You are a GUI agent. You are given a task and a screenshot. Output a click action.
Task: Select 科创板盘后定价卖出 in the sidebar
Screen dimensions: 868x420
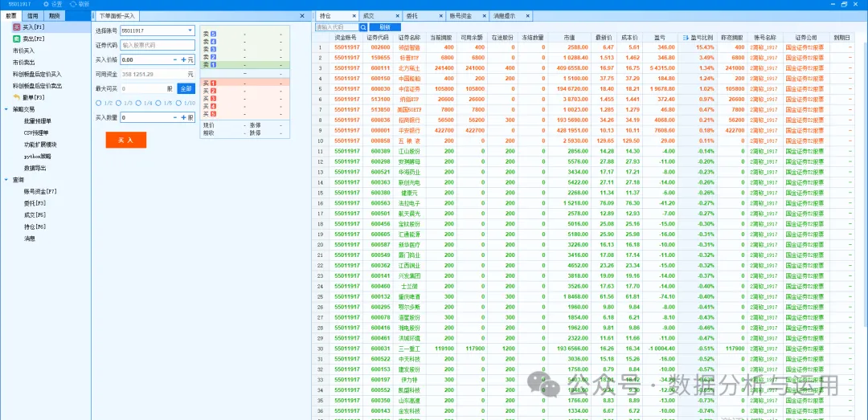pos(37,86)
